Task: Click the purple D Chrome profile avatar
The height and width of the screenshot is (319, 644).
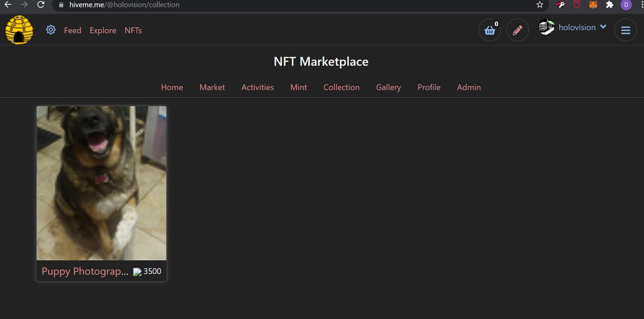Action: (626, 5)
